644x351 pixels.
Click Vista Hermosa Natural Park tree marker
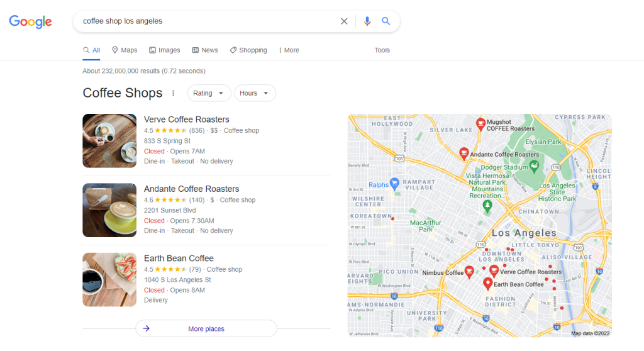[x=487, y=206]
